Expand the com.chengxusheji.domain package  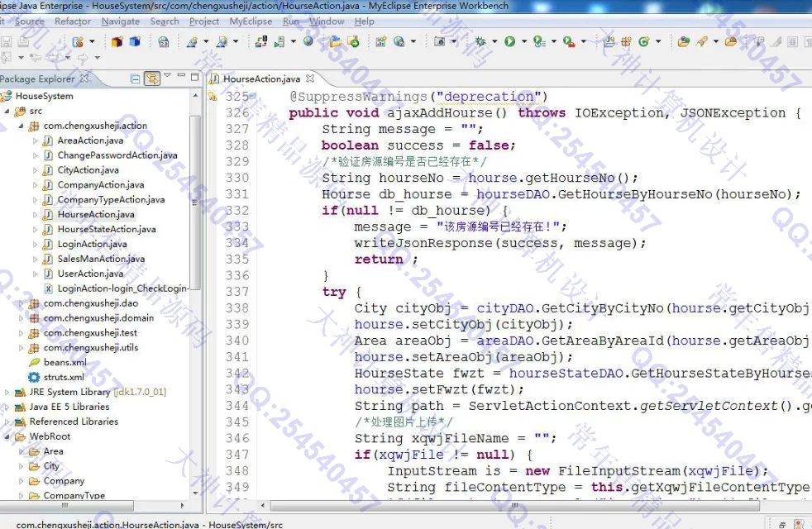pos(21,318)
